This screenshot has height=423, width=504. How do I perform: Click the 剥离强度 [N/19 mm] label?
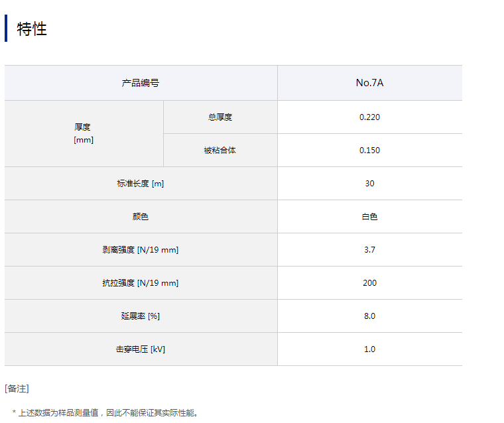coord(141,250)
